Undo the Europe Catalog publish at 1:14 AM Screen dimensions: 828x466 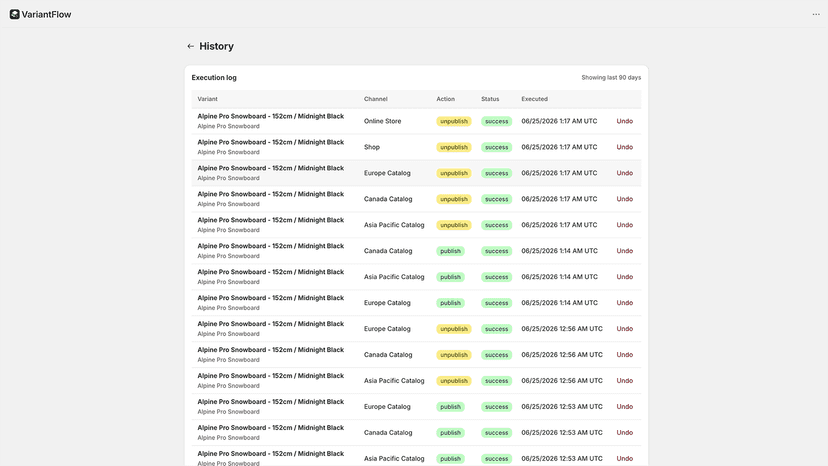[x=624, y=303]
